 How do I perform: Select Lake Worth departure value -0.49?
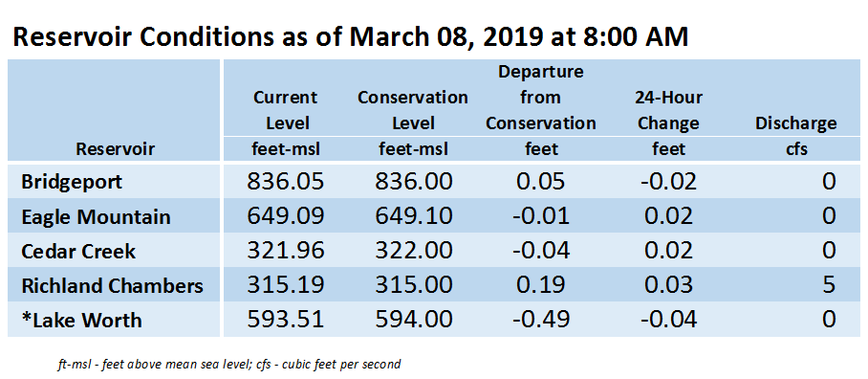tap(541, 321)
